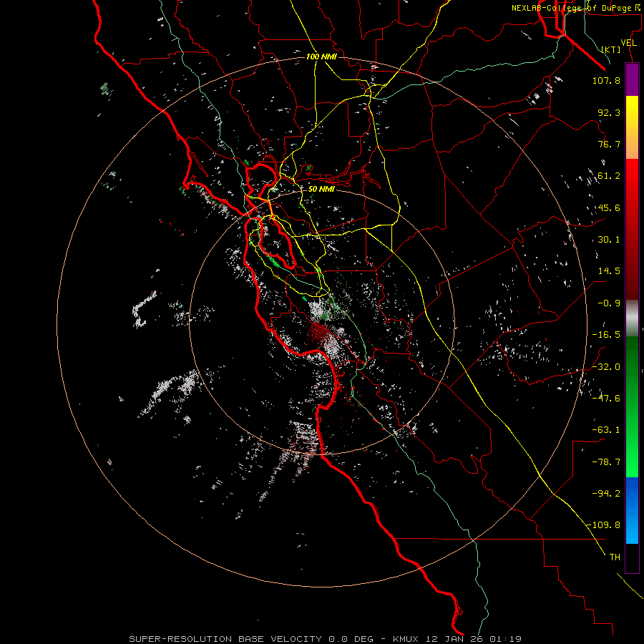Pick the gray near-zero segment of the color bar
The width and height of the screenshot is (644, 644).
click(632, 318)
